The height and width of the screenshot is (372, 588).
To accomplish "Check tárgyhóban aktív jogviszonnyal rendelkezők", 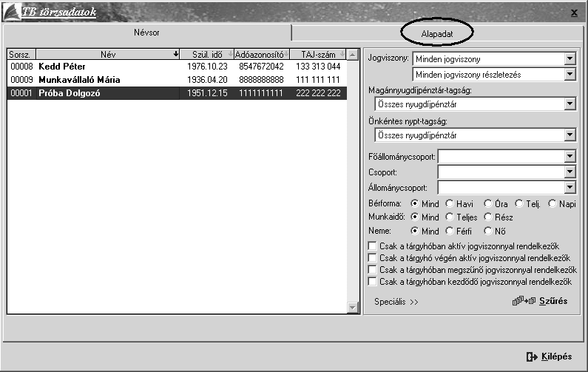I will coord(372,246).
